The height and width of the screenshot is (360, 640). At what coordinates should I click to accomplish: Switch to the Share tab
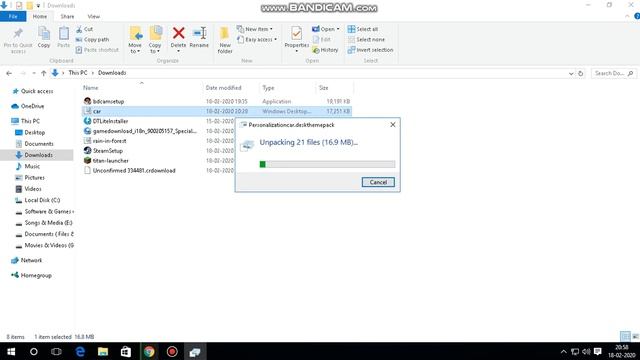point(67,16)
